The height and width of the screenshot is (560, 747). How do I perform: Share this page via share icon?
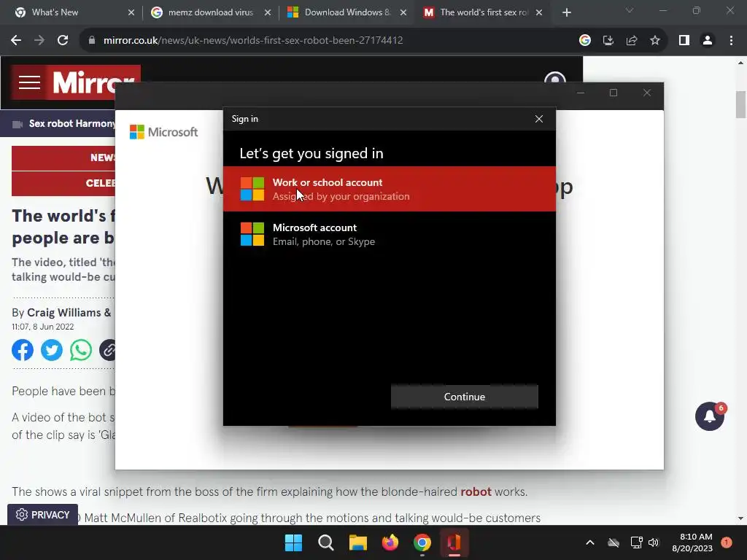pos(632,41)
